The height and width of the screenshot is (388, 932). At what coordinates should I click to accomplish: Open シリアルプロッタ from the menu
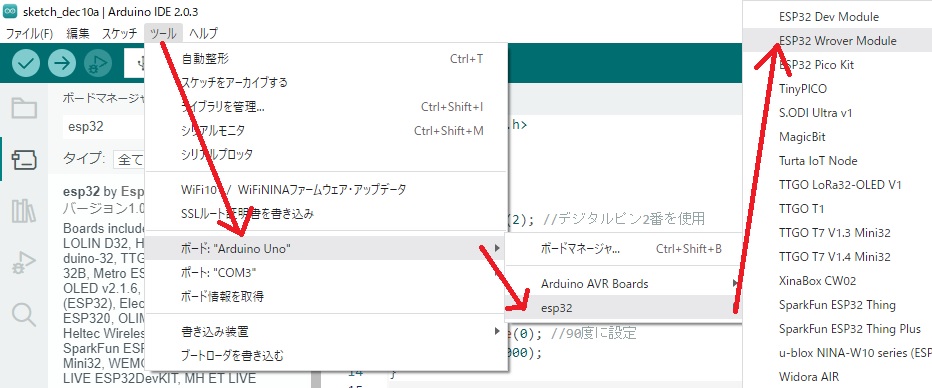[326, 154]
